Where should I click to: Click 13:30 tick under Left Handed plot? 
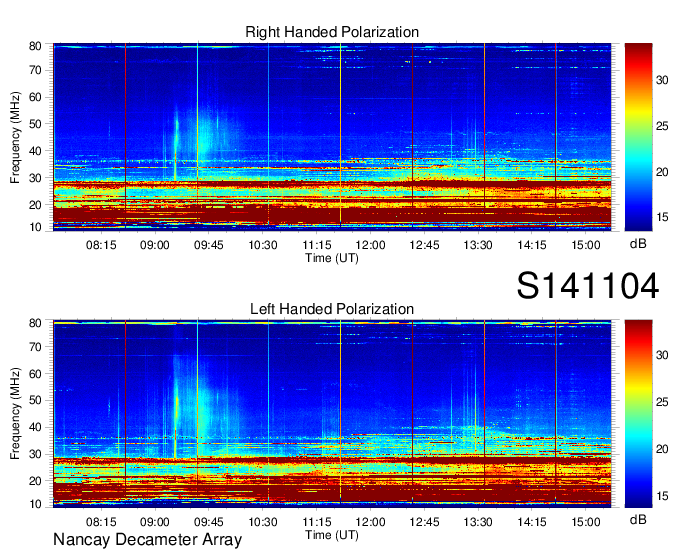(x=478, y=522)
